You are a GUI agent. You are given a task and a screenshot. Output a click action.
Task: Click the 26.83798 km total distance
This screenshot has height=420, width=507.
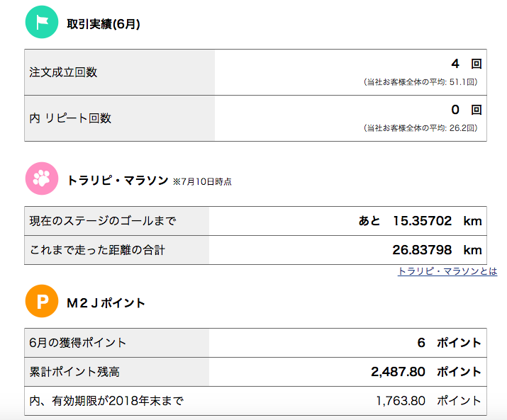tap(438, 250)
